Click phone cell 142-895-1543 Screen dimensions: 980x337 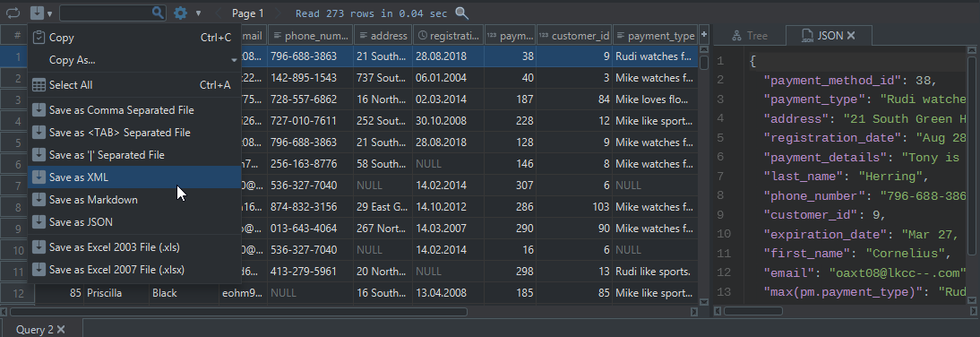pos(311,78)
